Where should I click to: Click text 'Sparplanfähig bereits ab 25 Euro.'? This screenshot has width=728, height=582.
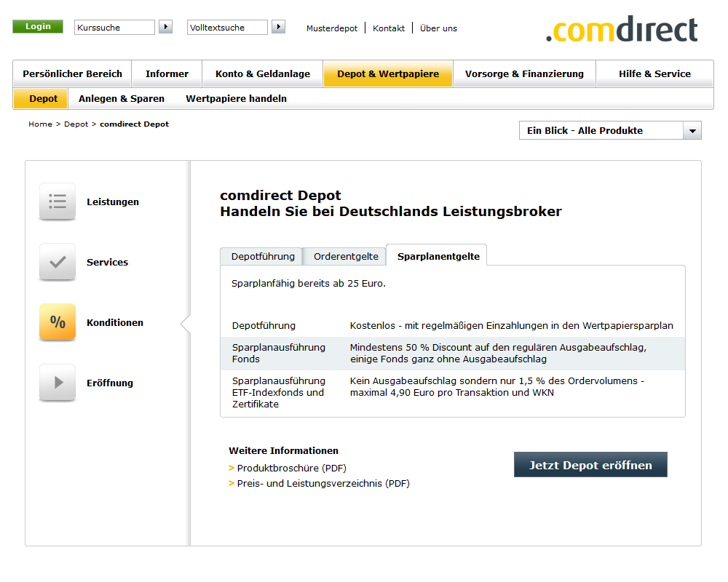pyautogui.click(x=308, y=283)
